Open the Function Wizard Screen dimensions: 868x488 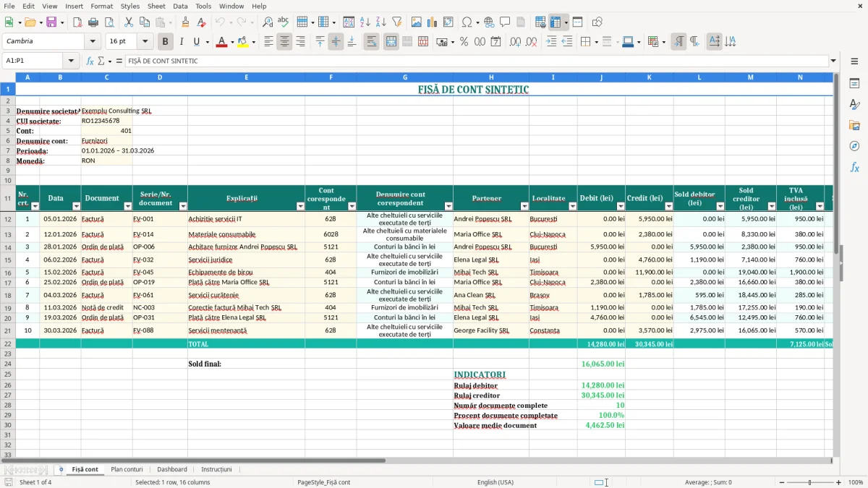pos(90,61)
